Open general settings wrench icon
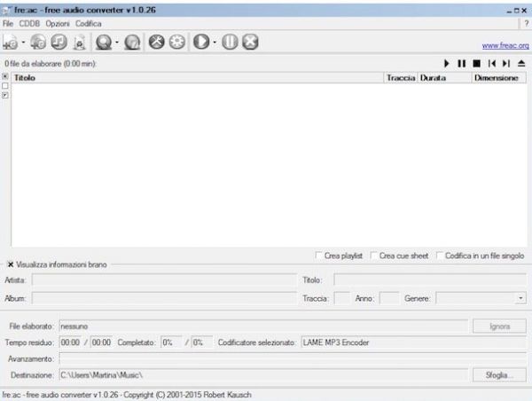Image resolution: width=532 pixels, height=401 pixels. [x=157, y=42]
